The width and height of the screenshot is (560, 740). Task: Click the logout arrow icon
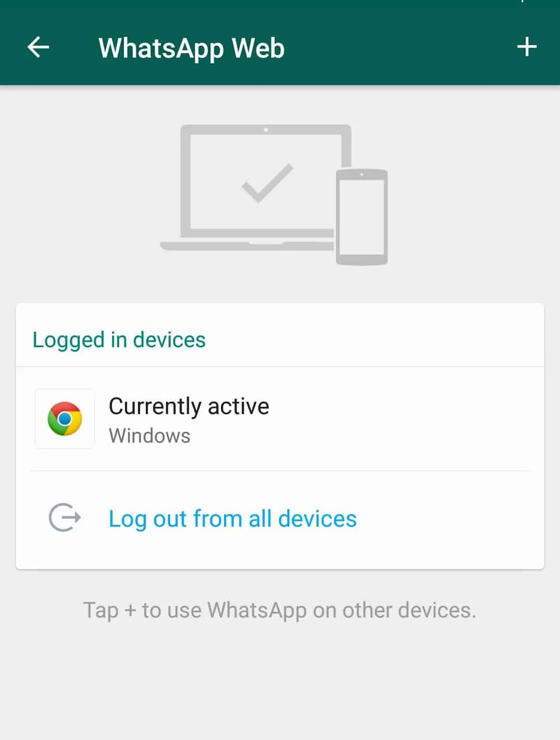click(x=65, y=517)
